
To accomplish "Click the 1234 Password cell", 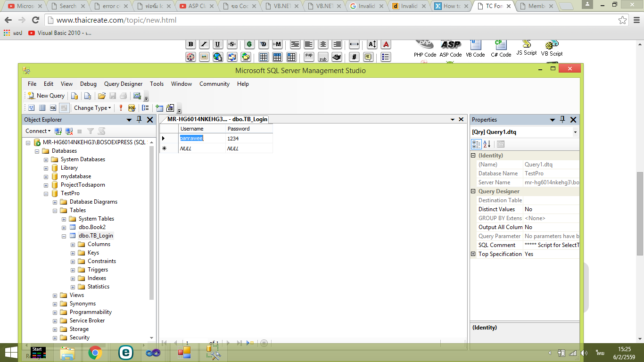I will click(249, 139).
